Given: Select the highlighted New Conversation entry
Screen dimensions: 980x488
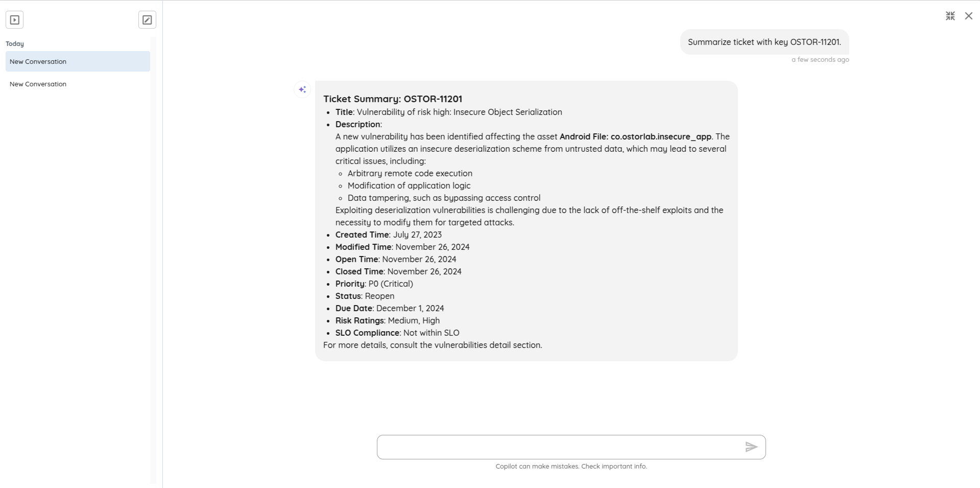Looking at the screenshot, I should point(78,61).
